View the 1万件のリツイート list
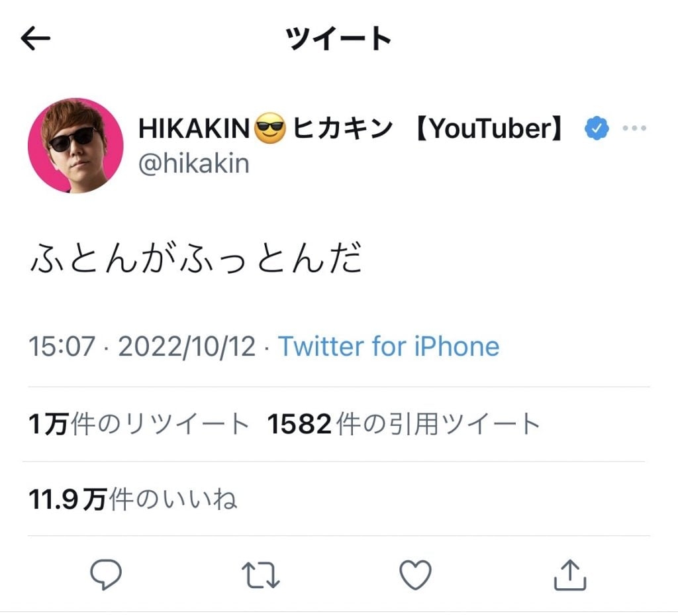 (x=139, y=424)
